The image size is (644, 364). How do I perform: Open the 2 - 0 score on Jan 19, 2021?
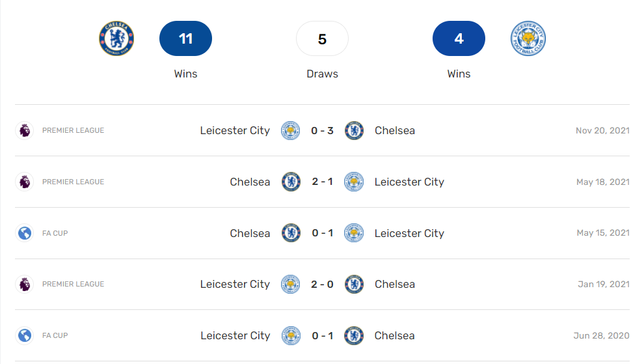coord(322,284)
